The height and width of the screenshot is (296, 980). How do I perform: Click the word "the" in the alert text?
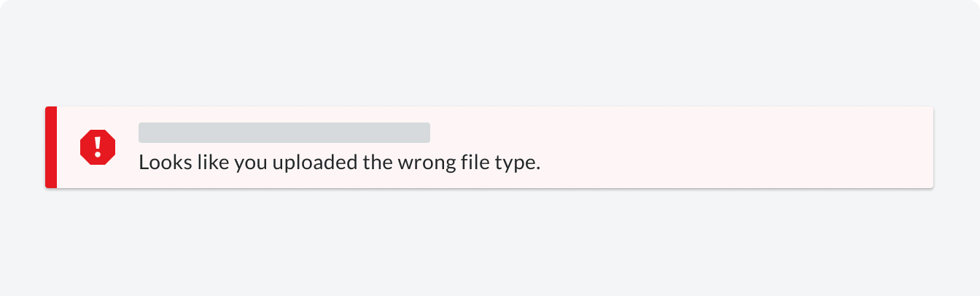(376, 162)
